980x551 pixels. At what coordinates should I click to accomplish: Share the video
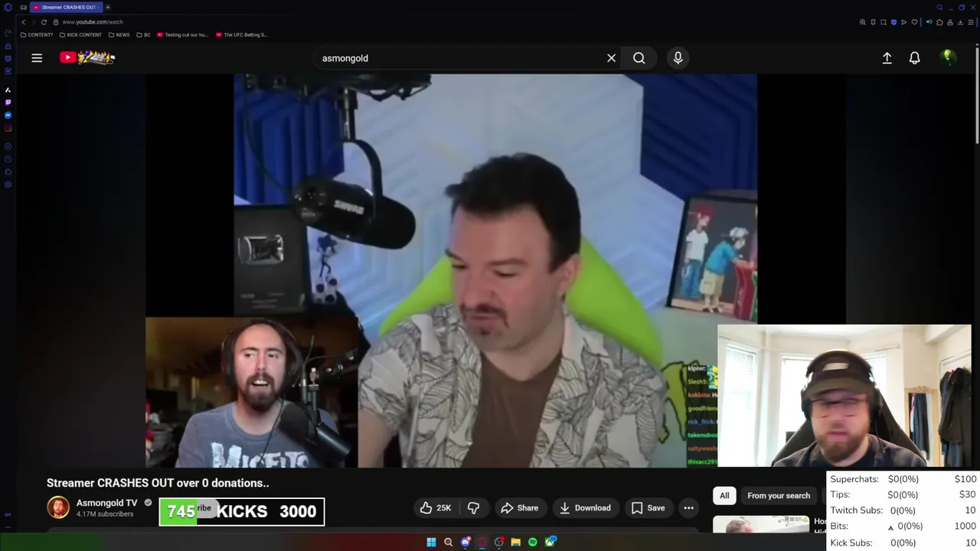pos(520,507)
